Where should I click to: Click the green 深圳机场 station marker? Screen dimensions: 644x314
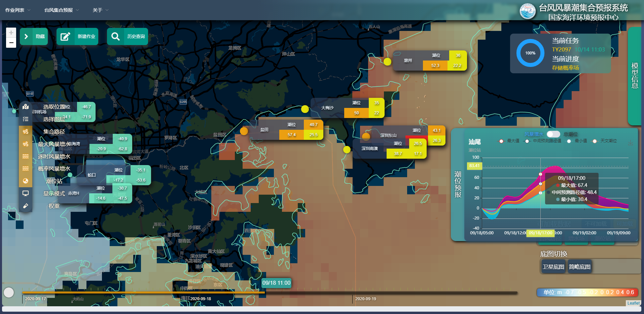tap(14, 111)
